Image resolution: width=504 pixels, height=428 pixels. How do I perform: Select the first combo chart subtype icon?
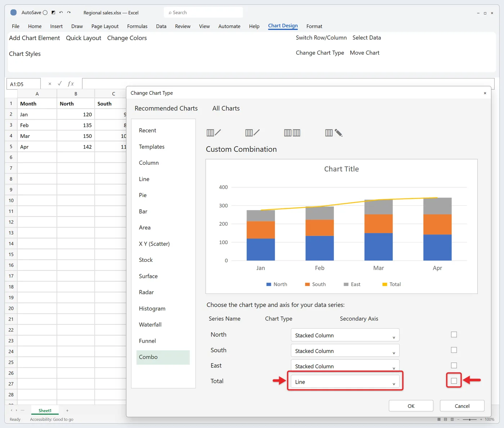[214, 133]
